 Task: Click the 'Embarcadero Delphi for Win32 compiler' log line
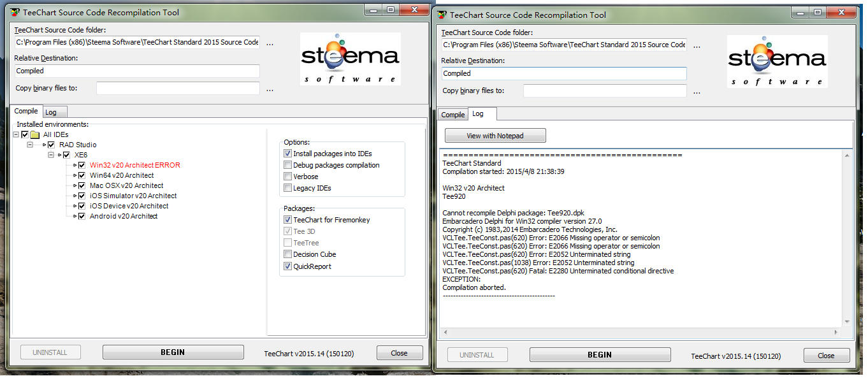[522, 221]
